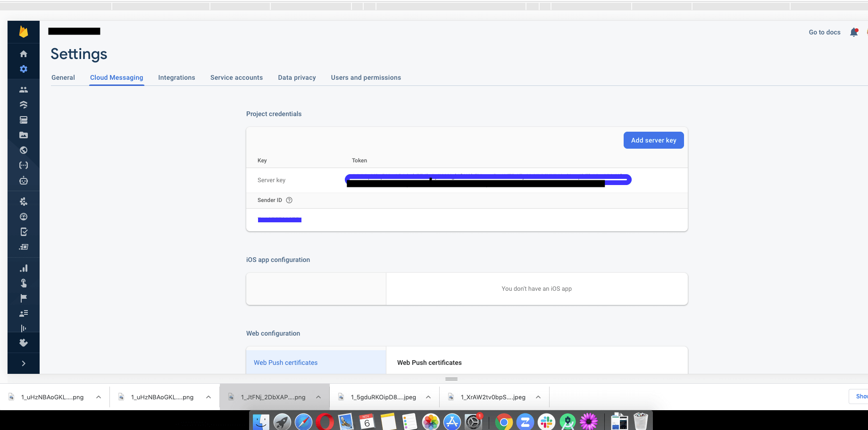Open download options for 1_XrAW2tv0bpS jpeg
Image resolution: width=868 pixels, height=430 pixels.
(x=538, y=397)
